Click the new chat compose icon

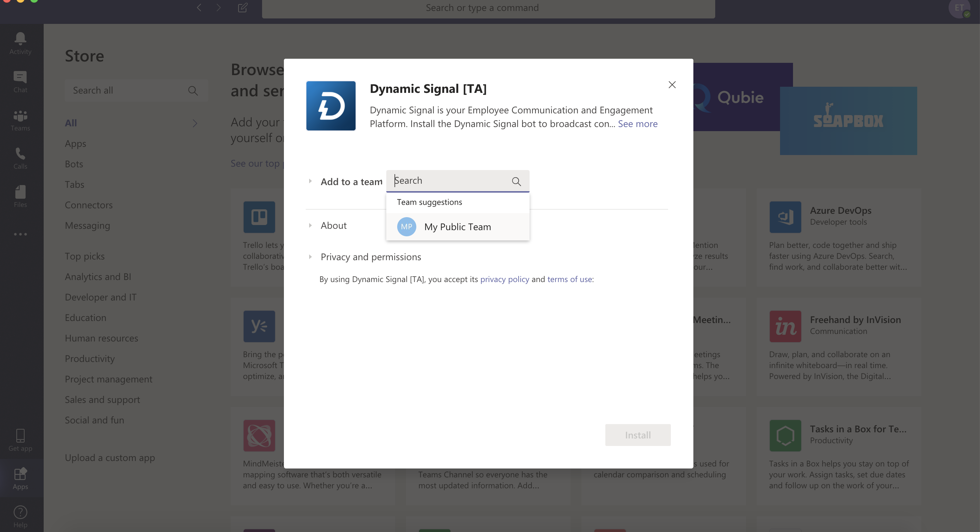(243, 8)
